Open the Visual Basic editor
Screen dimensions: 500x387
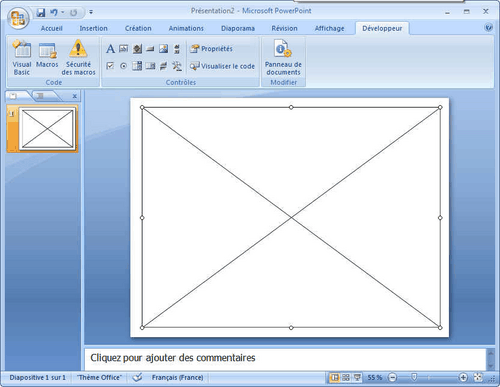[x=22, y=58]
